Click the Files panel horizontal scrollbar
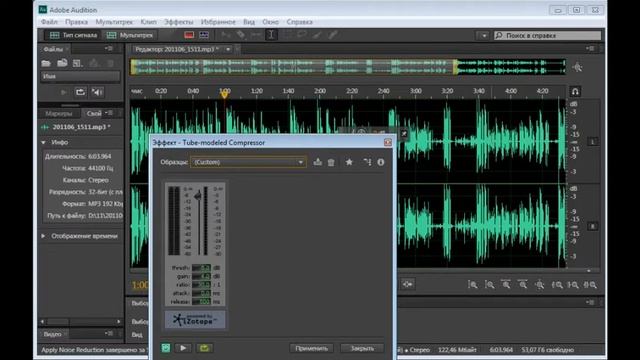 [80, 322]
